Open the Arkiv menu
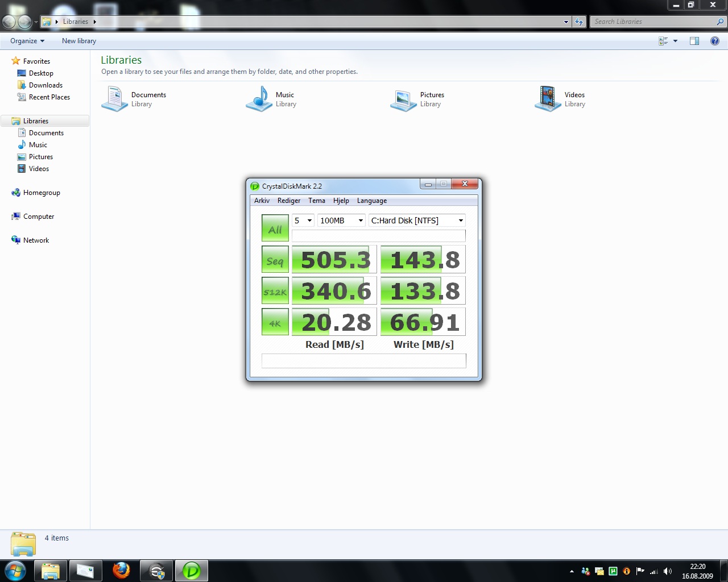Screen dimensions: 728x582 tap(262, 201)
